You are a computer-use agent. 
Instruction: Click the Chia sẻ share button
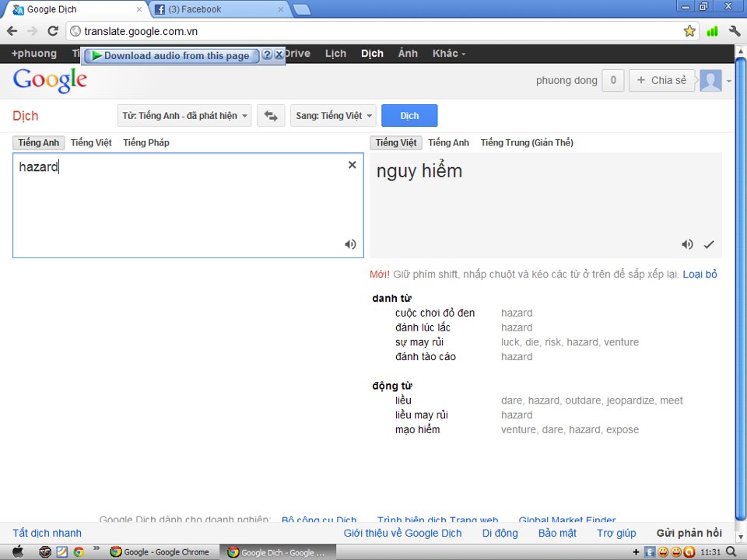[661, 80]
